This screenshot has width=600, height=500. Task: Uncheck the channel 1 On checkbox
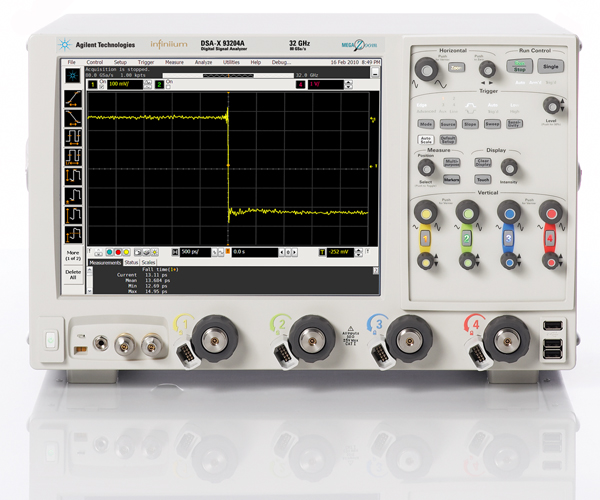pyautogui.click(x=102, y=87)
